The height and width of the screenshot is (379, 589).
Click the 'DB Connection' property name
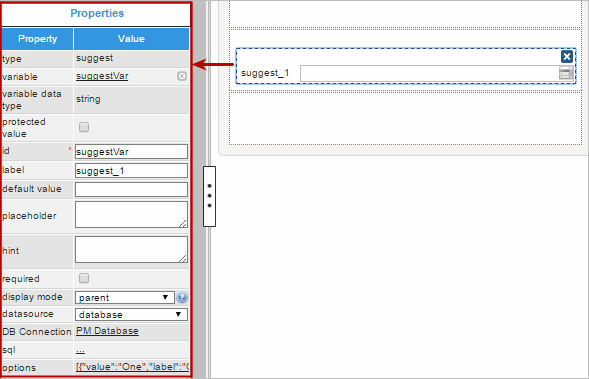pos(37,332)
